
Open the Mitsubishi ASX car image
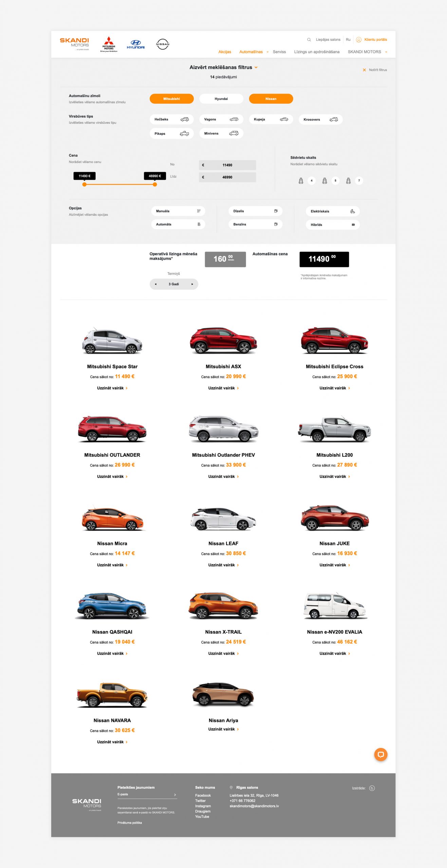(223, 340)
